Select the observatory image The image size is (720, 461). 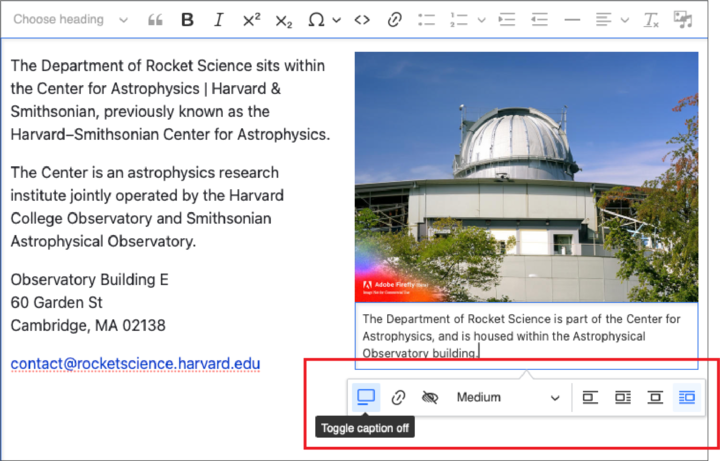coord(526,177)
